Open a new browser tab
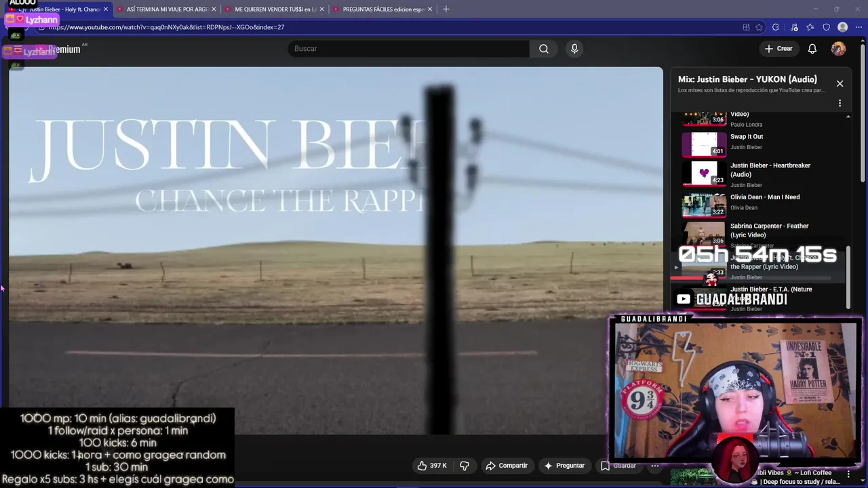This screenshot has width=868, height=488. click(x=446, y=9)
